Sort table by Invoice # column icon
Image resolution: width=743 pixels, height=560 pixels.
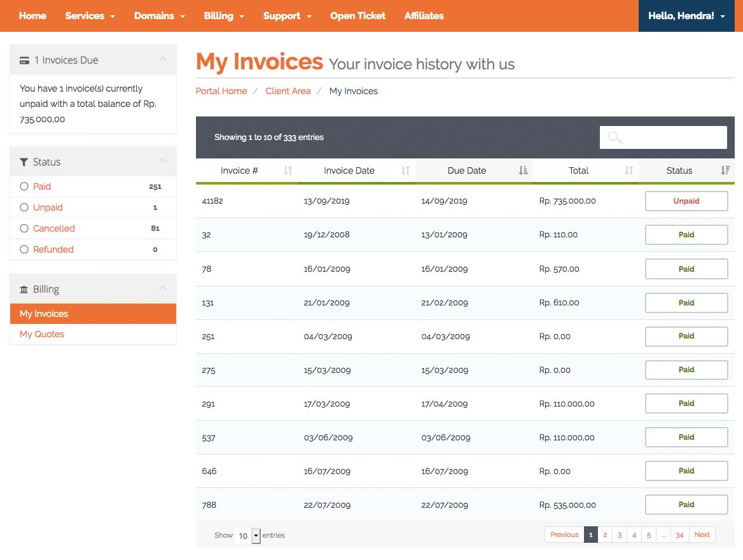(288, 171)
